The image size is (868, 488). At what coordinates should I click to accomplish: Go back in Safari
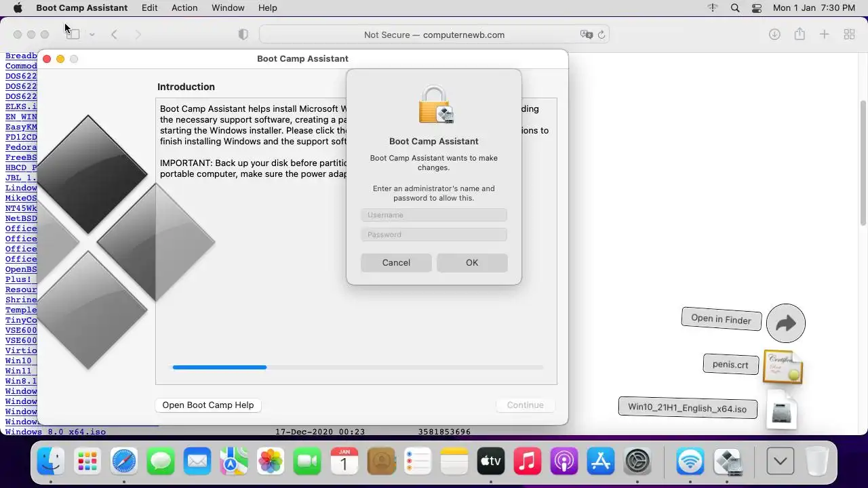[x=114, y=35]
